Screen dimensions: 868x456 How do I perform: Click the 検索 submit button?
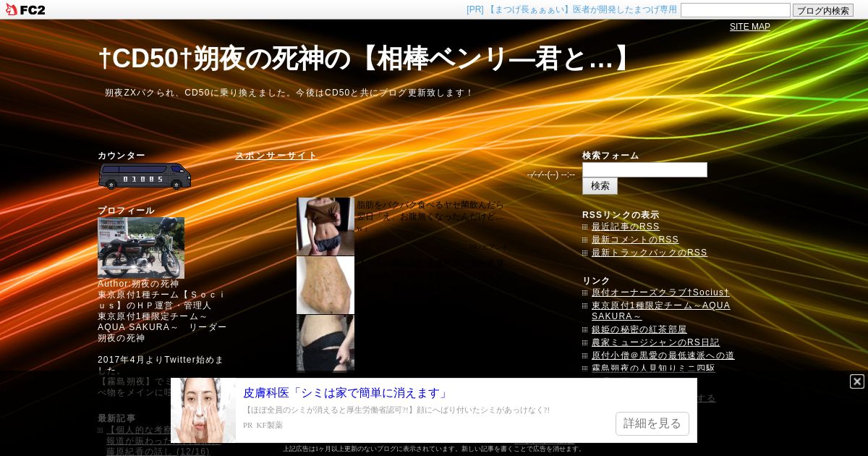click(600, 186)
